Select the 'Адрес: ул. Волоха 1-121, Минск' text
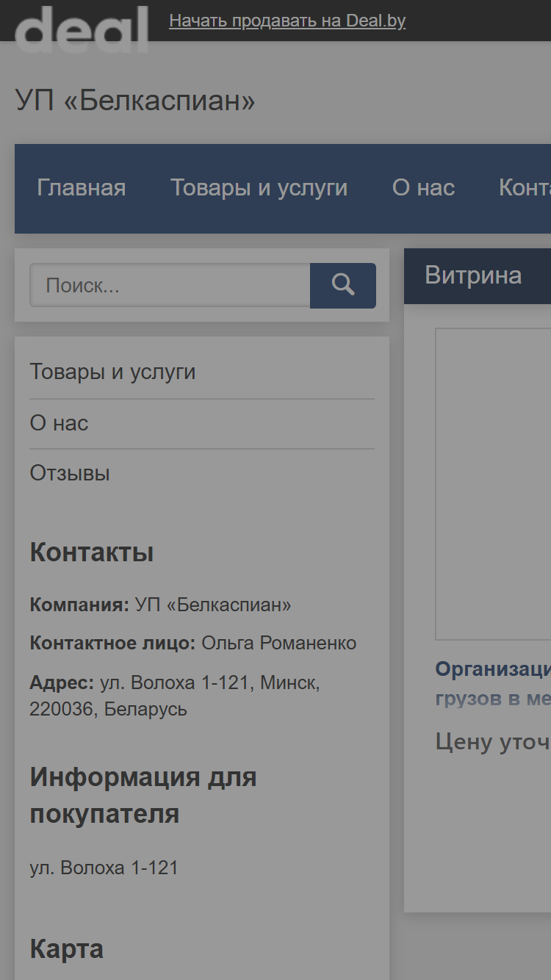551x980 pixels. (175, 696)
